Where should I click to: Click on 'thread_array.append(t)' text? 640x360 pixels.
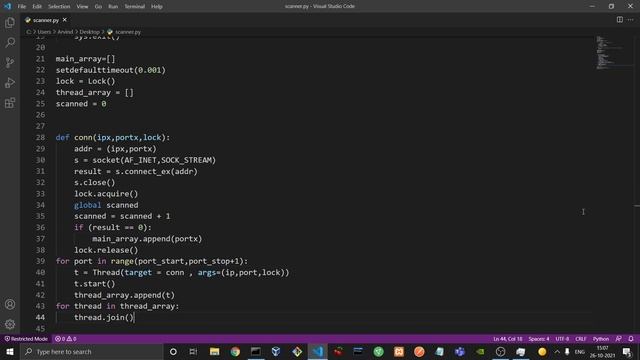coord(124,295)
